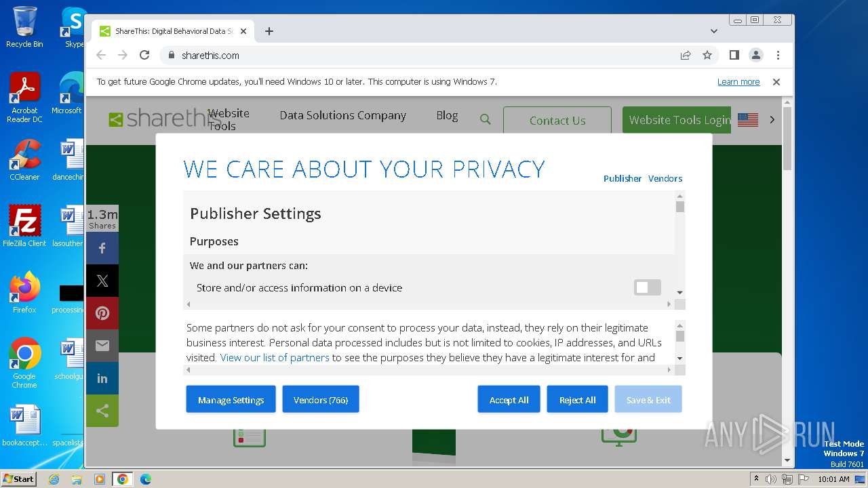Open Blog nav item
This screenshot has width=868, height=488.
[x=447, y=115]
